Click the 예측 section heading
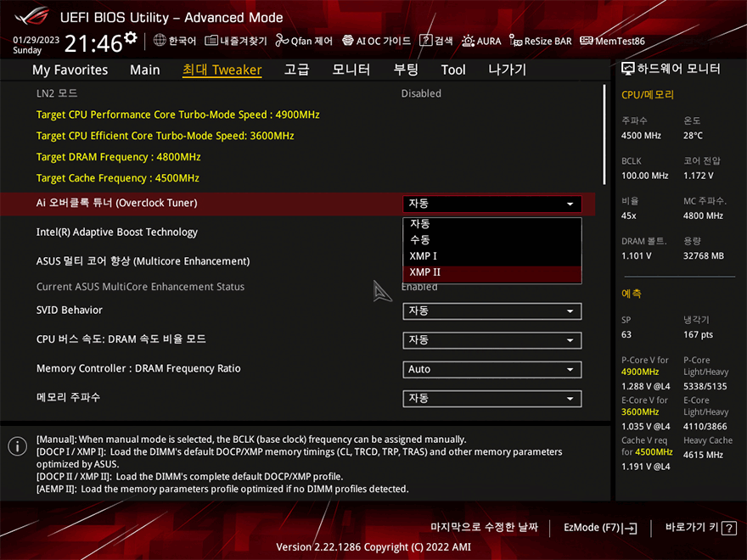 pos(632,294)
